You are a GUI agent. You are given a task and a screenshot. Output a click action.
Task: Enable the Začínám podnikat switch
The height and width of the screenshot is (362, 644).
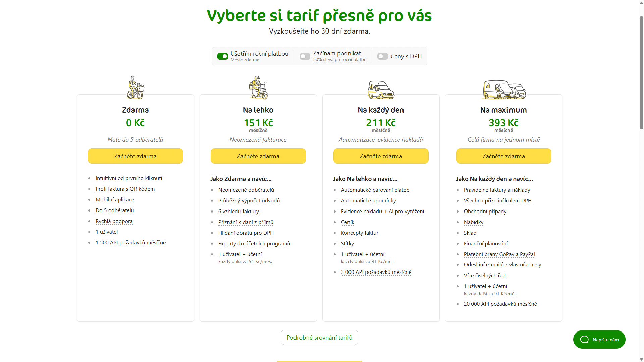[305, 56]
